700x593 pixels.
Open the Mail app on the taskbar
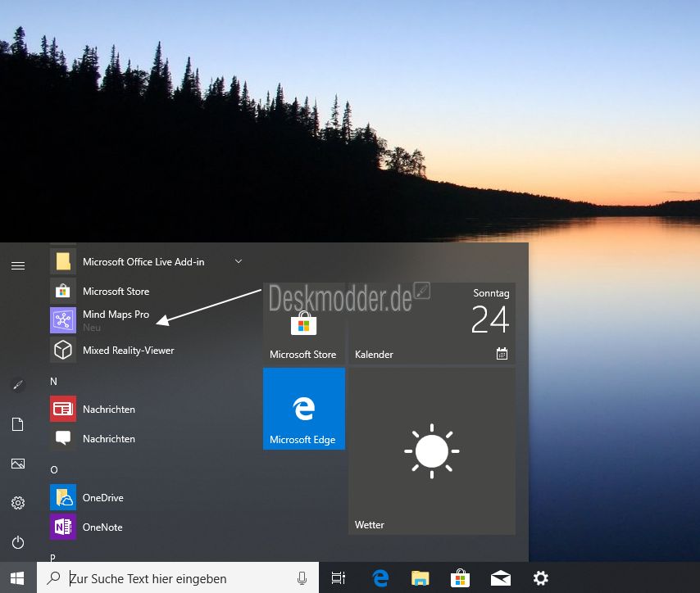pyautogui.click(x=501, y=578)
